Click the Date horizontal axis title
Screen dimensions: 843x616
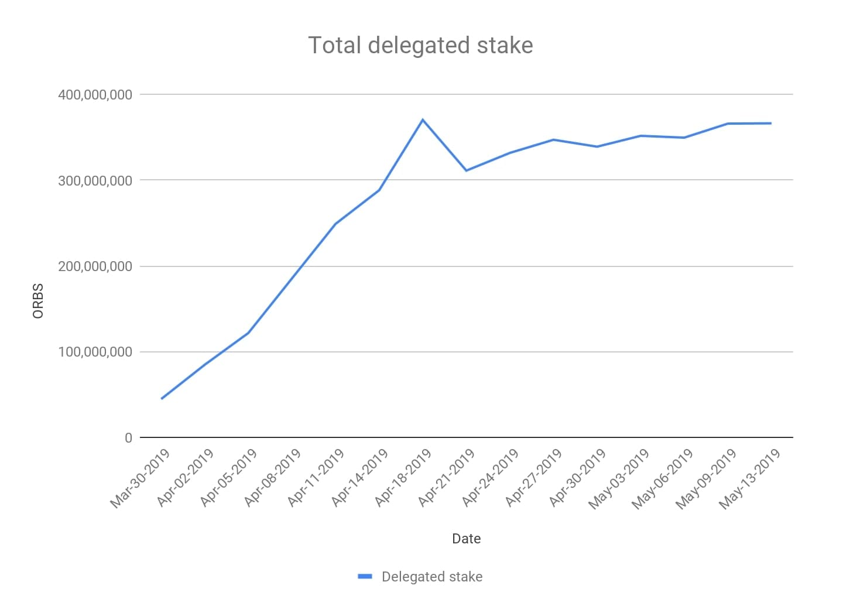tap(466, 539)
